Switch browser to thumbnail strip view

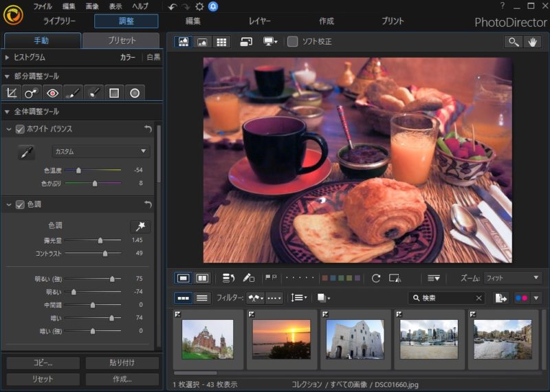point(184,298)
